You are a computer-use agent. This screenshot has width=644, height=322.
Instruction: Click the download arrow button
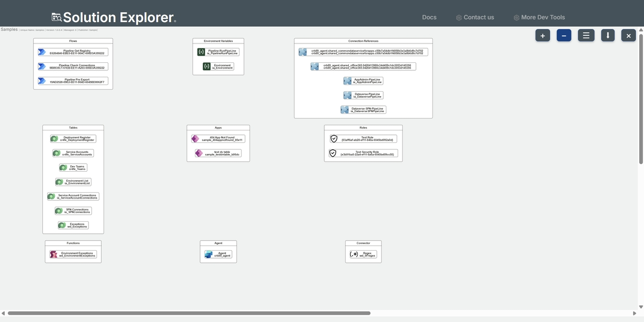(608, 35)
